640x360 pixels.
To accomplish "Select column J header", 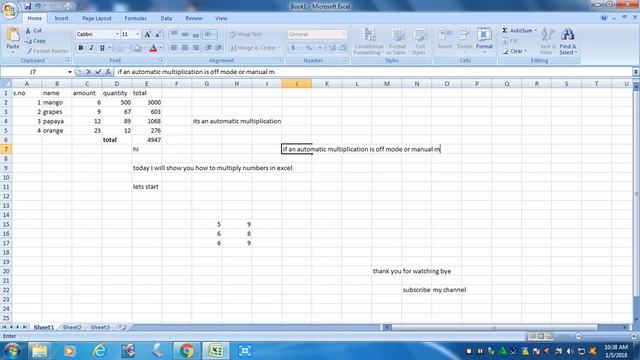I will tap(296, 84).
